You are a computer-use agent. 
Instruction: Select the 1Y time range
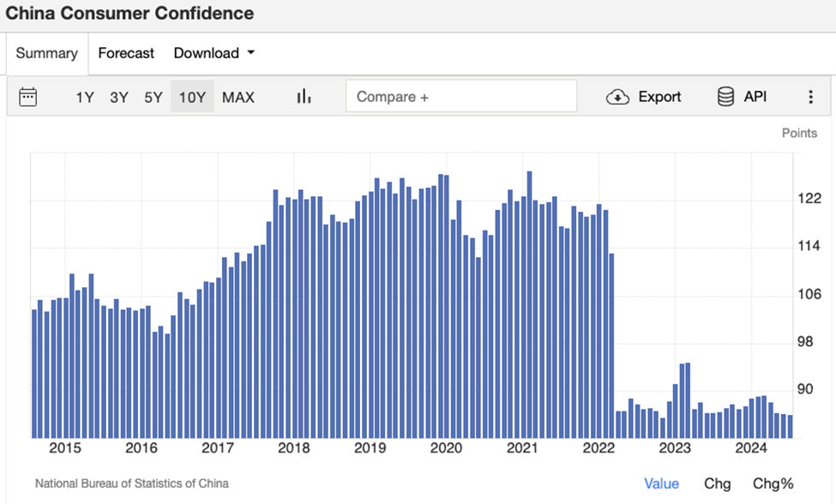84,97
